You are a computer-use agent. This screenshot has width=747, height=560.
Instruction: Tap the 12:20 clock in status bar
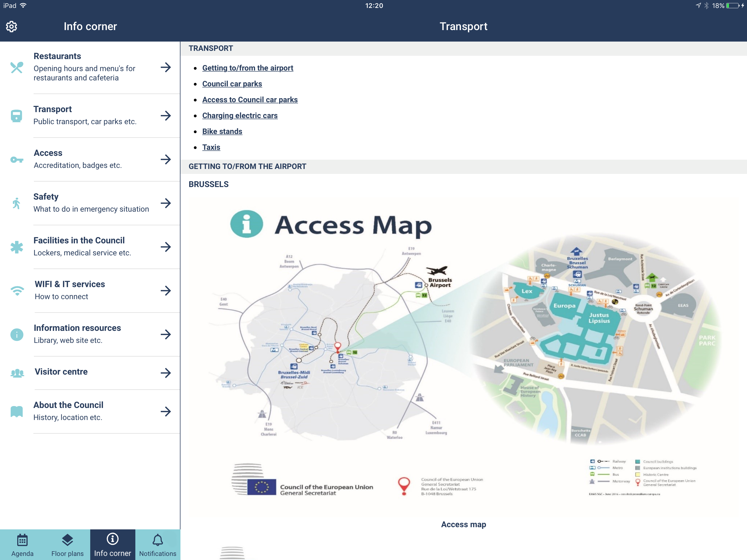click(x=374, y=5)
